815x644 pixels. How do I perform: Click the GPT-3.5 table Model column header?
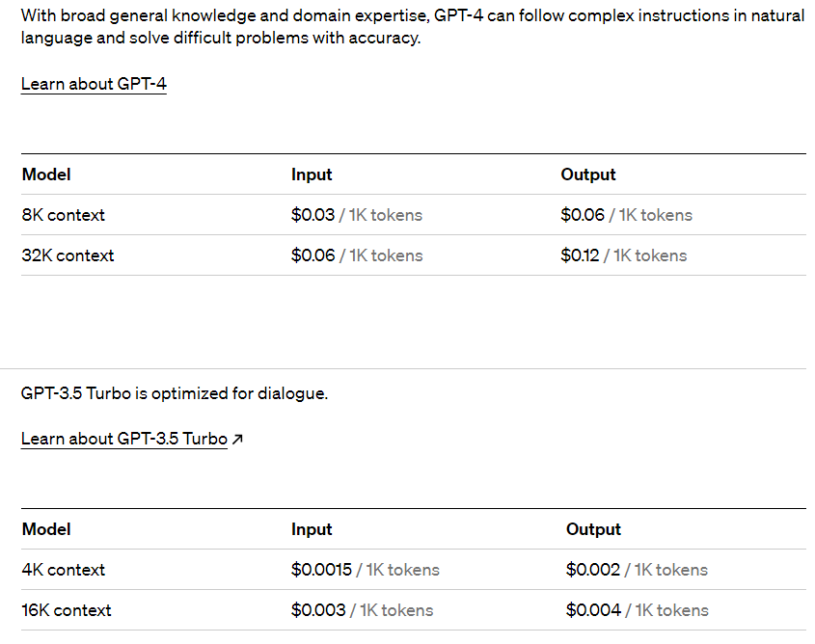(x=46, y=529)
